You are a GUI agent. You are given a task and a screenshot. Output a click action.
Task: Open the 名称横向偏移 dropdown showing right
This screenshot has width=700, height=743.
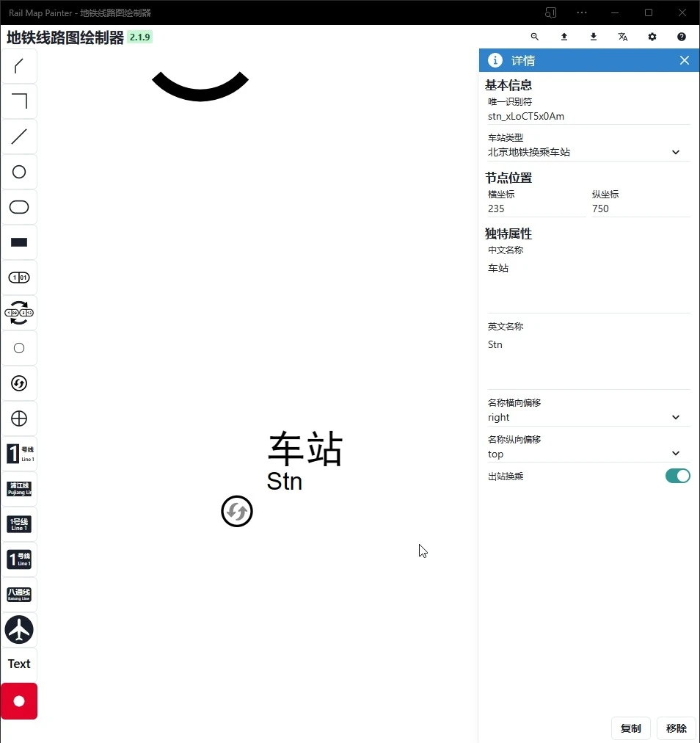pos(588,417)
